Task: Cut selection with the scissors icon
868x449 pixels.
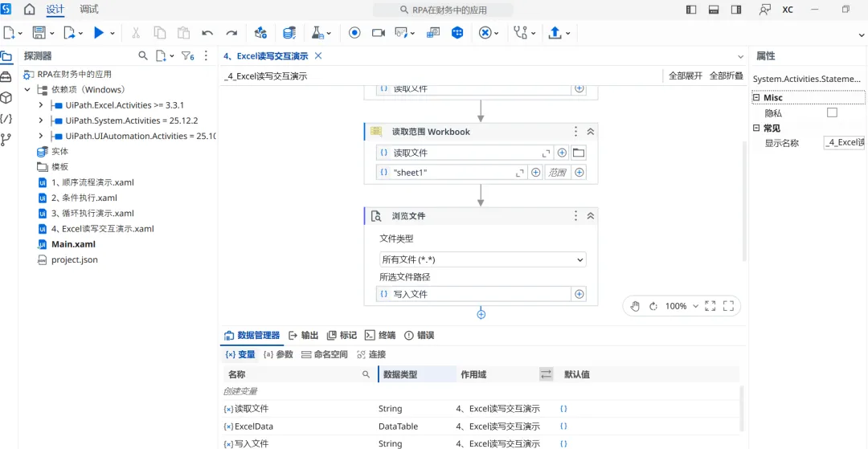Action: tap(136, 33)
